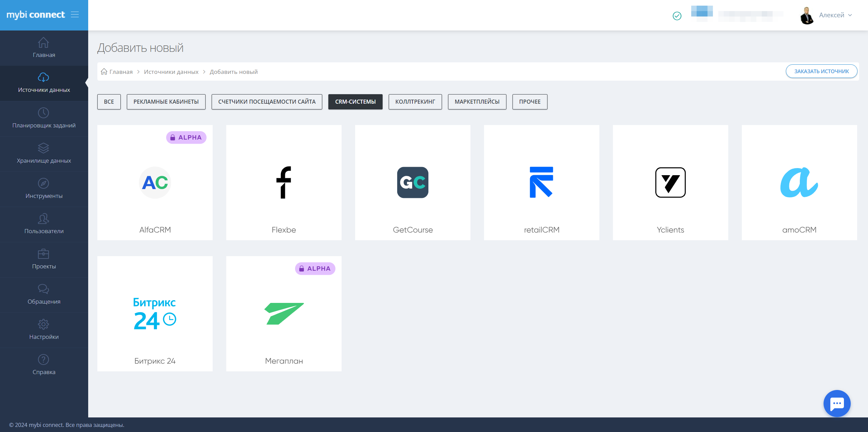Open Справка help icon in sidebar

43,359
